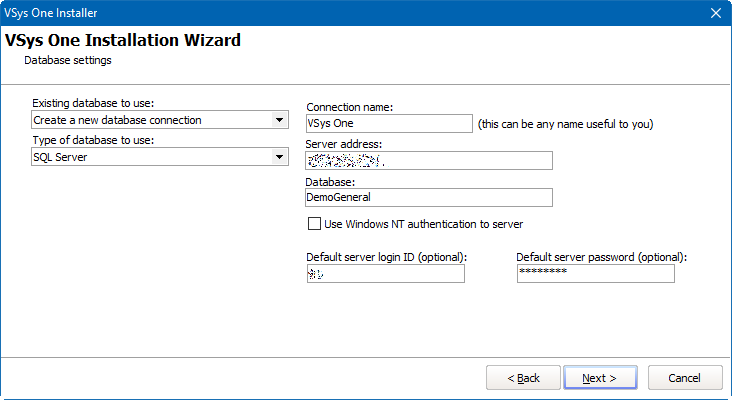Focus the Default server login ID field
Screen dimensions: 732x400
tap(385, 273)
